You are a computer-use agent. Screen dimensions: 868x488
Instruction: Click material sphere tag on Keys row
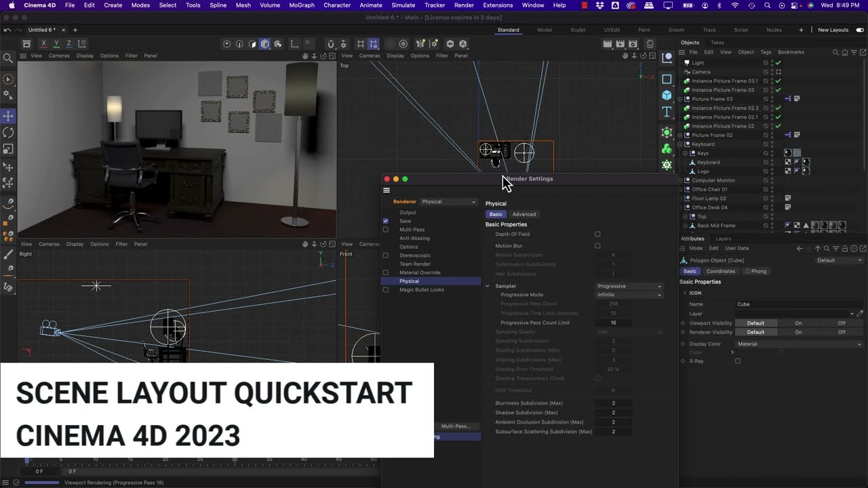(x=787, y=153)
